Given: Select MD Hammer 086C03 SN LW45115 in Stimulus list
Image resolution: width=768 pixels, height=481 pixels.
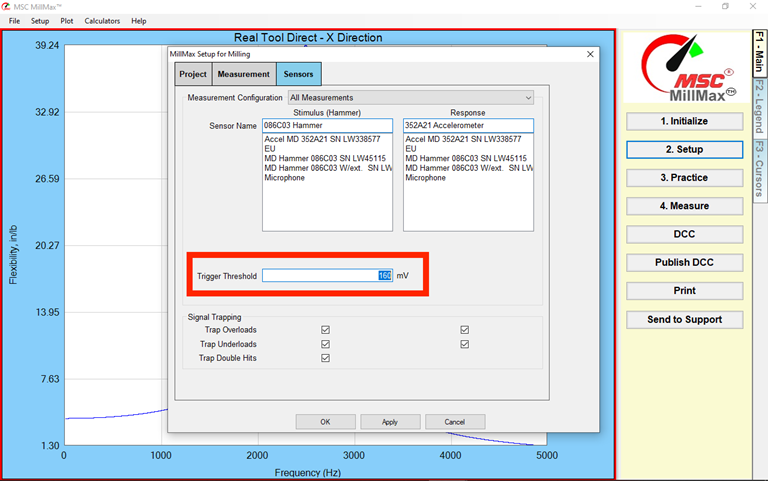Looking at the screenshot, I should (327, 158).
